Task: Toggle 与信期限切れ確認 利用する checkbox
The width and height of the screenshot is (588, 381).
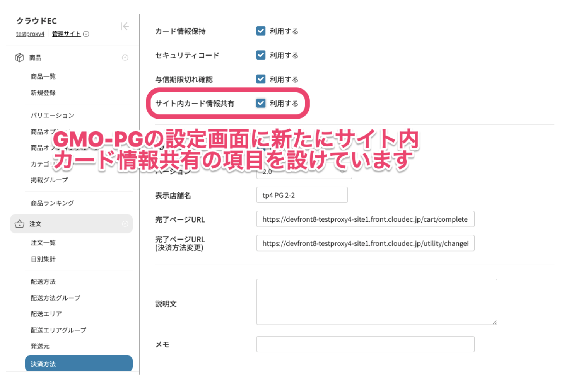Action: (x=261, y=79)
